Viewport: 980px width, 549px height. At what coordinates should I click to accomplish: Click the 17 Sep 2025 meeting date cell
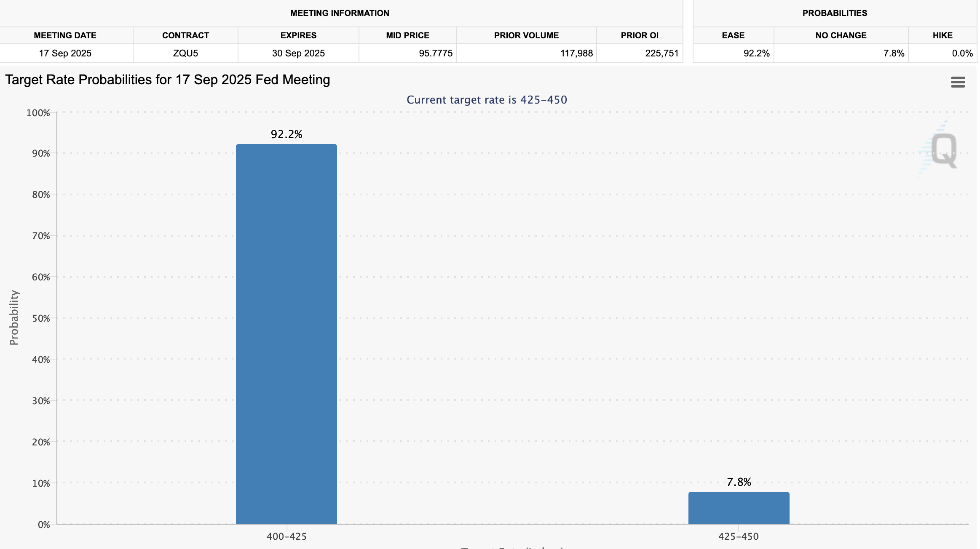pyautogui.click(x=65, y=53)
